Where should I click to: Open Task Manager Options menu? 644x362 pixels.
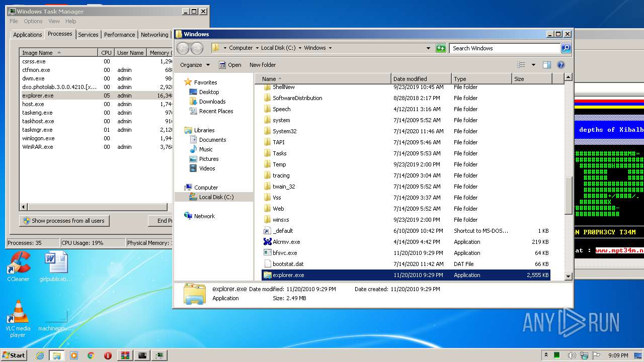[x=33, y=21]
